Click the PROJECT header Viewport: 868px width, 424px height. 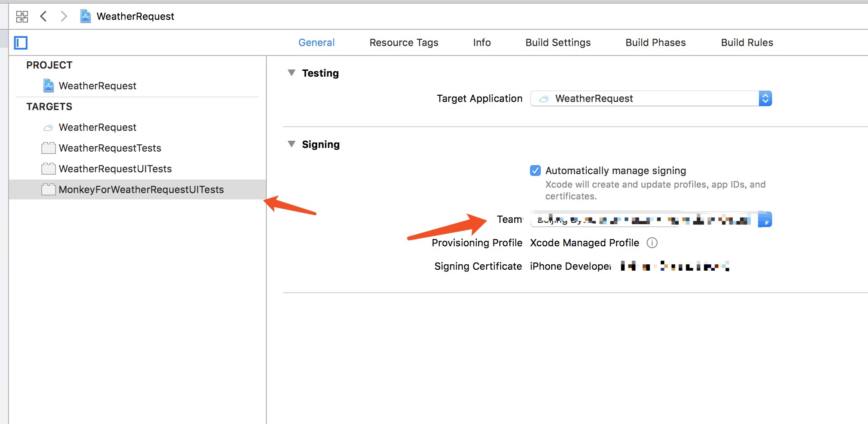(x=49, y=65)
